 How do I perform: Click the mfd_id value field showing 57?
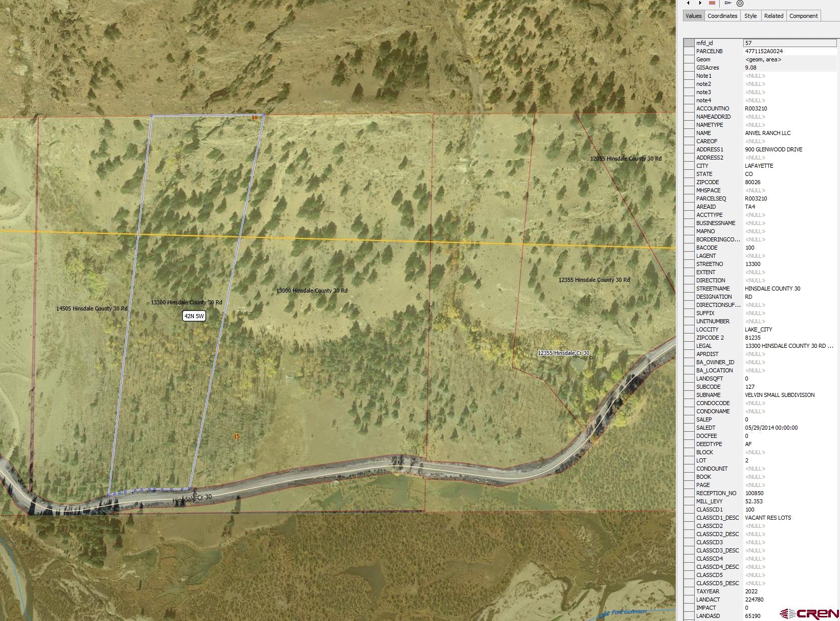click(789, 43)
